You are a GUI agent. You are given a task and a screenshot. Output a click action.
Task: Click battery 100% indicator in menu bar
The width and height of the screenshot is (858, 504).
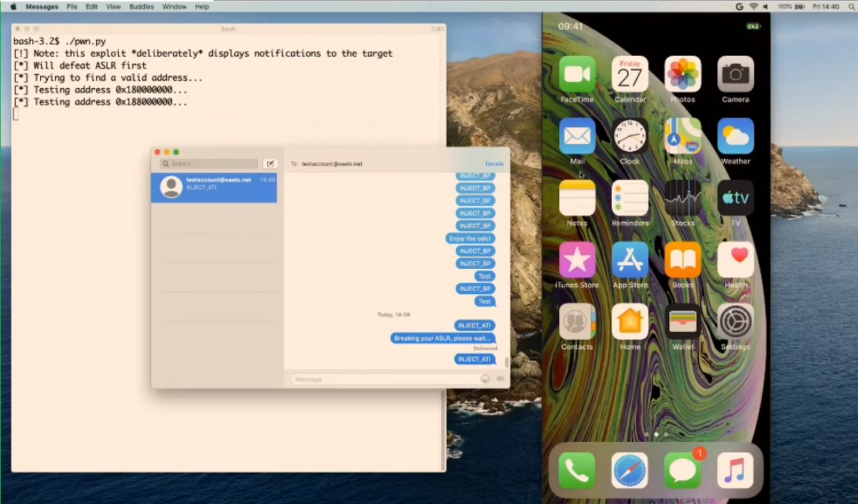tap(790, 6)
